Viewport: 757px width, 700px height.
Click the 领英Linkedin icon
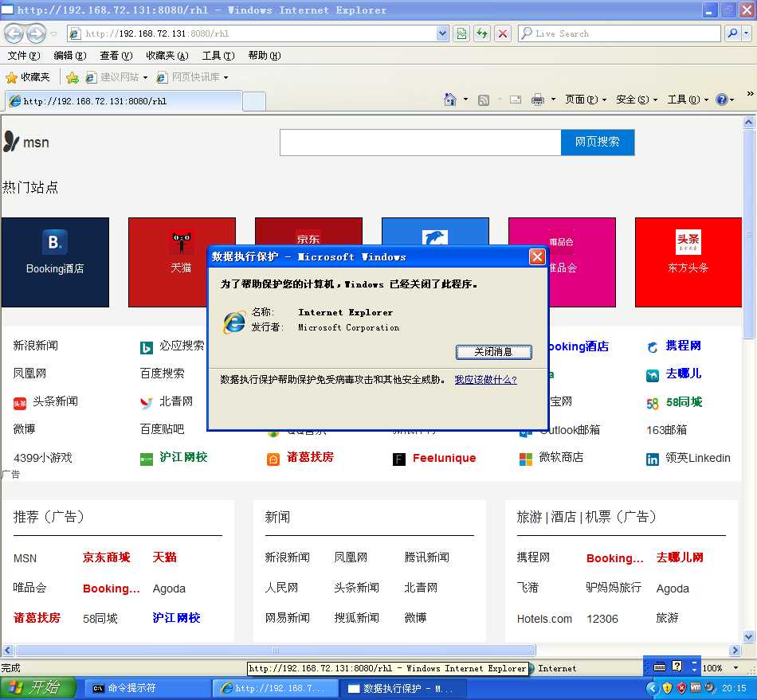[x=653, y=459]
